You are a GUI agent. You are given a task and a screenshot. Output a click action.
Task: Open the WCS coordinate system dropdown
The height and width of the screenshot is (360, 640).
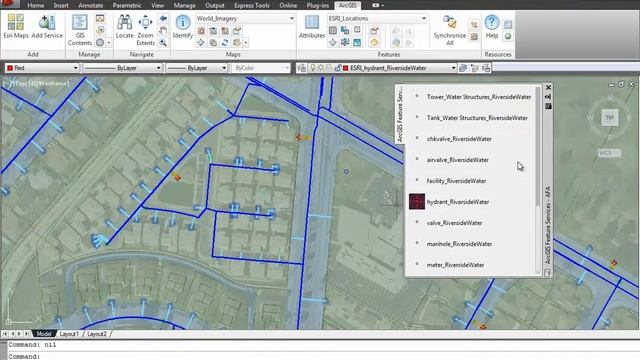[x=609, y=153]
